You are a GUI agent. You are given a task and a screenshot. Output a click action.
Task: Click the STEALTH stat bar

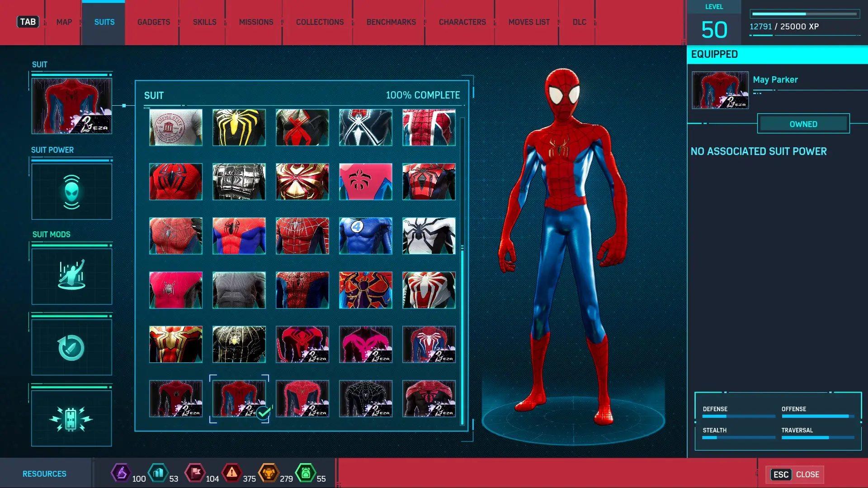click(x=739, y=437)
